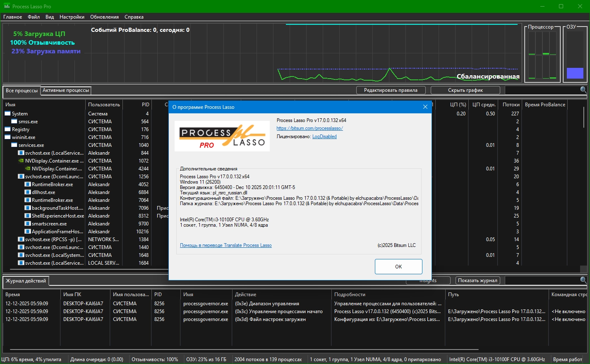Viewport: 590px width, 364px height.
Task: Select the Журнал действий tab
Action: click(x=26, y=281)
